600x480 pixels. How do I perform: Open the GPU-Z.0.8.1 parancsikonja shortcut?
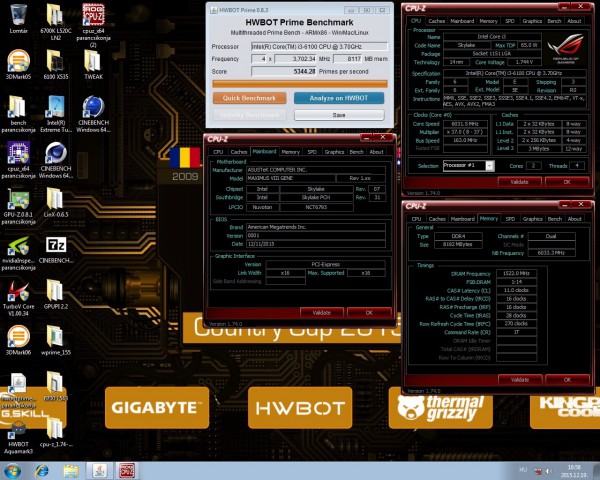18,206
